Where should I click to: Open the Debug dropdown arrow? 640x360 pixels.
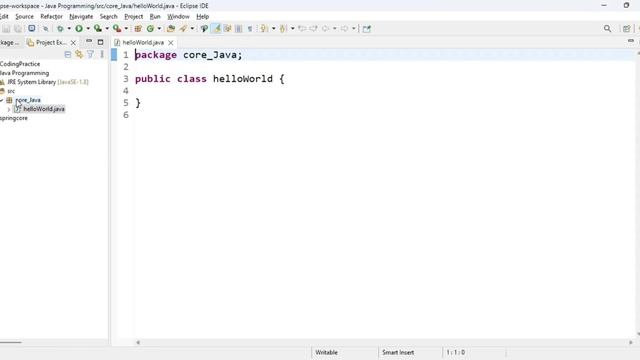coord(69,29)
